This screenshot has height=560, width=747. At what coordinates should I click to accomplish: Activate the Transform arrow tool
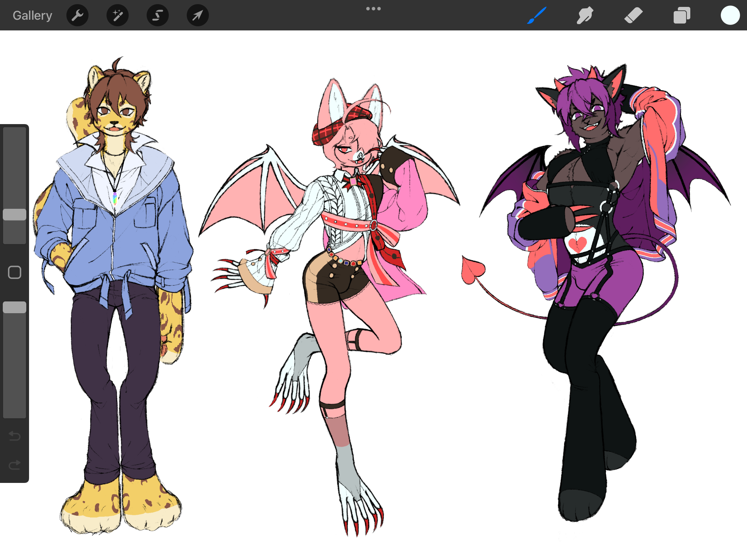(x=197, y=16)
